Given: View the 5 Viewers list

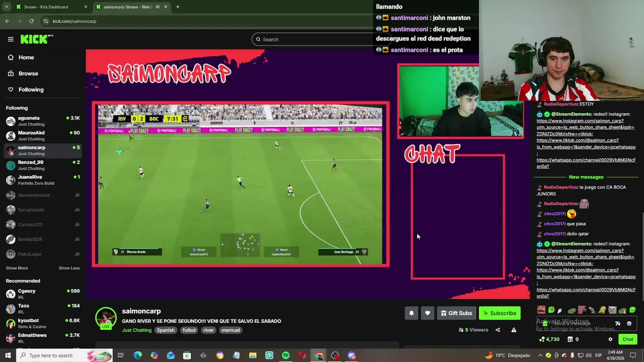Looking at the screenshot, I should (473, 330).
